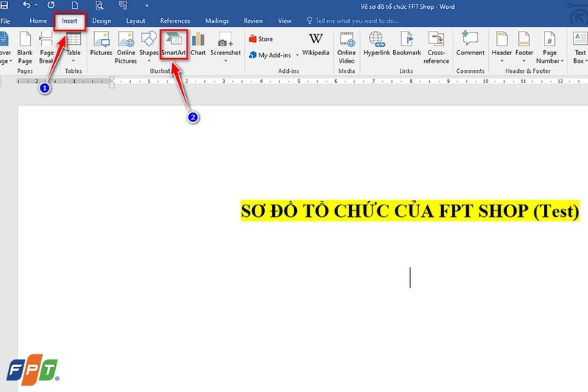Click the My Add-ins button
Screen dimensions: 588x392
[x=270, y=55]
